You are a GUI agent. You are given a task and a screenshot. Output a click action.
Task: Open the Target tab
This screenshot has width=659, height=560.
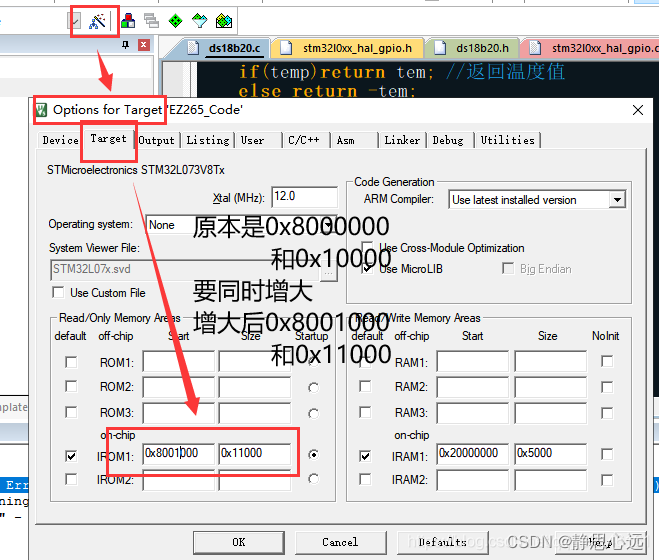[108, 138]
